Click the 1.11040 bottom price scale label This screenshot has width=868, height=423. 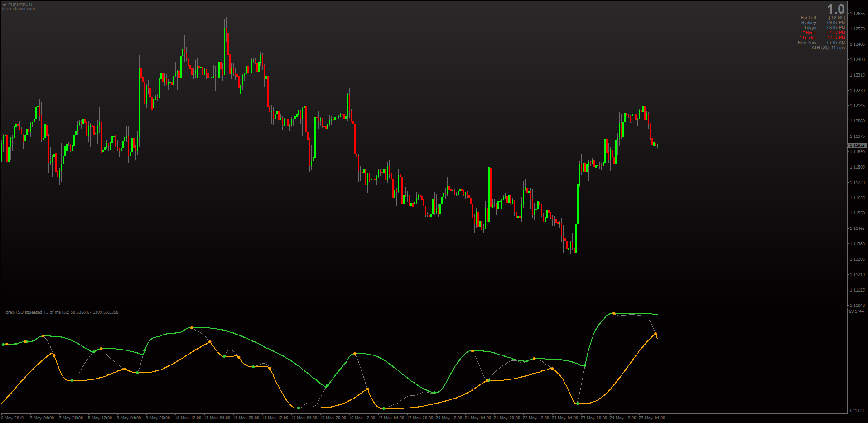[857, 306]
